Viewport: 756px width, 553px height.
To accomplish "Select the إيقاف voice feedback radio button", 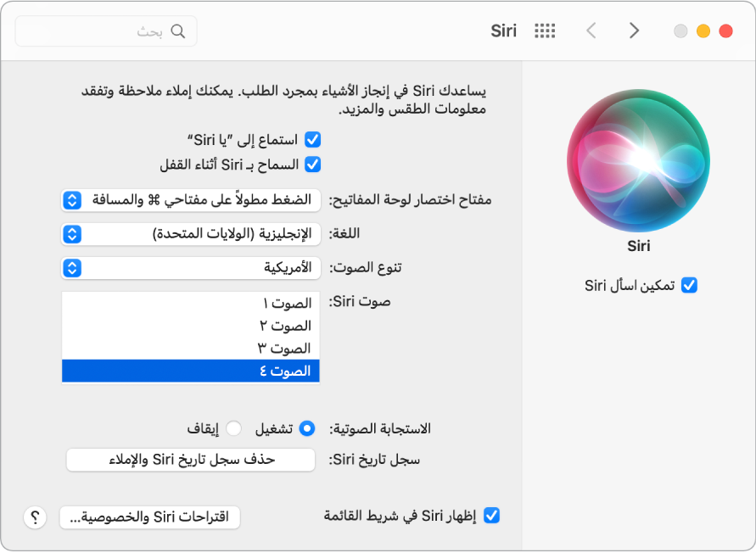I will click(x=235, y=429).
